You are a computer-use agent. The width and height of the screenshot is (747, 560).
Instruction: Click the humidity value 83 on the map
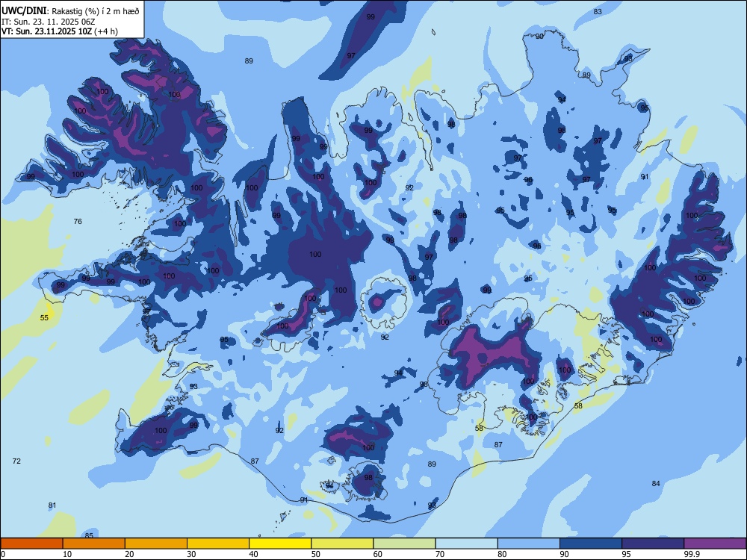click(598, 12)
